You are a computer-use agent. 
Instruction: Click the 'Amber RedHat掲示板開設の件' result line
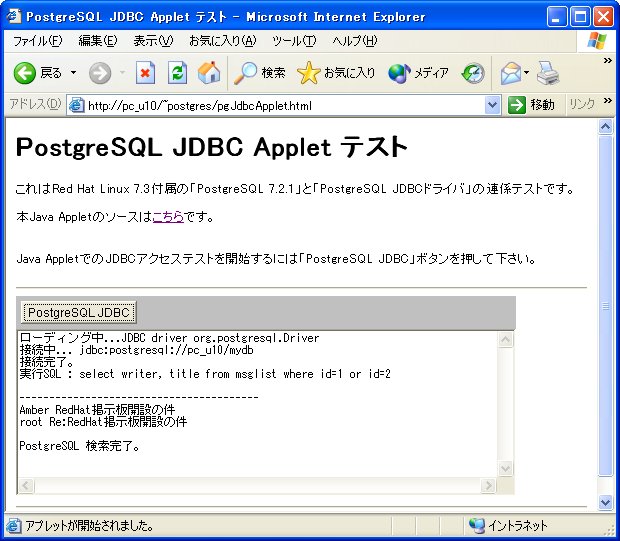pyautogui.click(x=97, y=409)
